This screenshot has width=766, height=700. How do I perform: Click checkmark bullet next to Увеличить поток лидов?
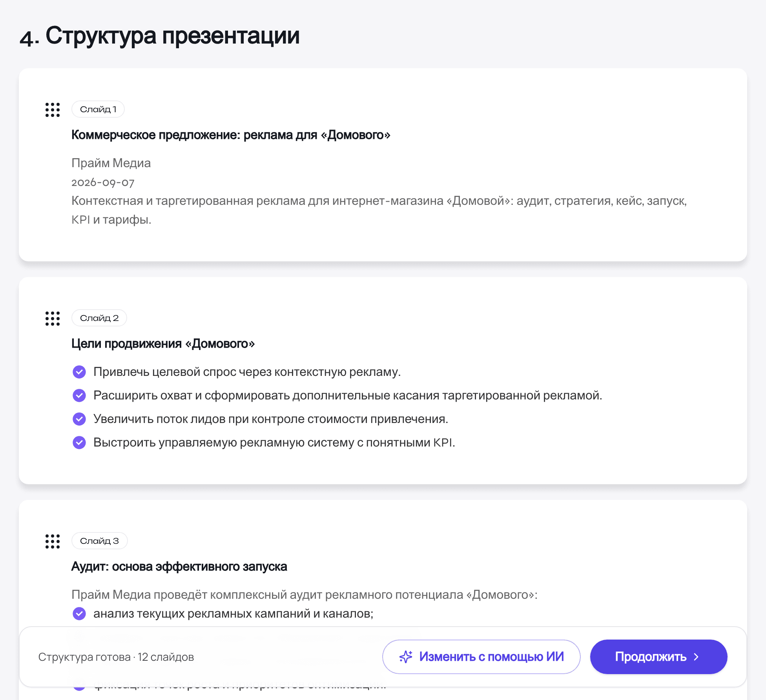click(x=79, y=419)
